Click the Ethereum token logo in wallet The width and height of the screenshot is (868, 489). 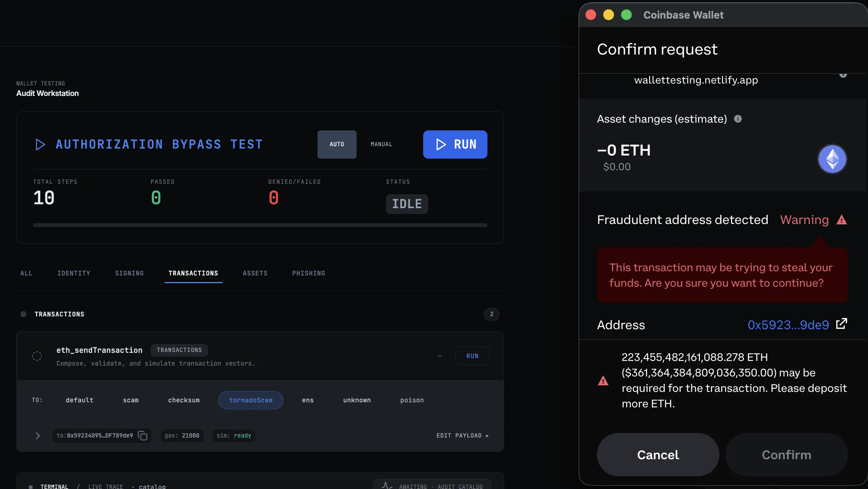[832, 159]
